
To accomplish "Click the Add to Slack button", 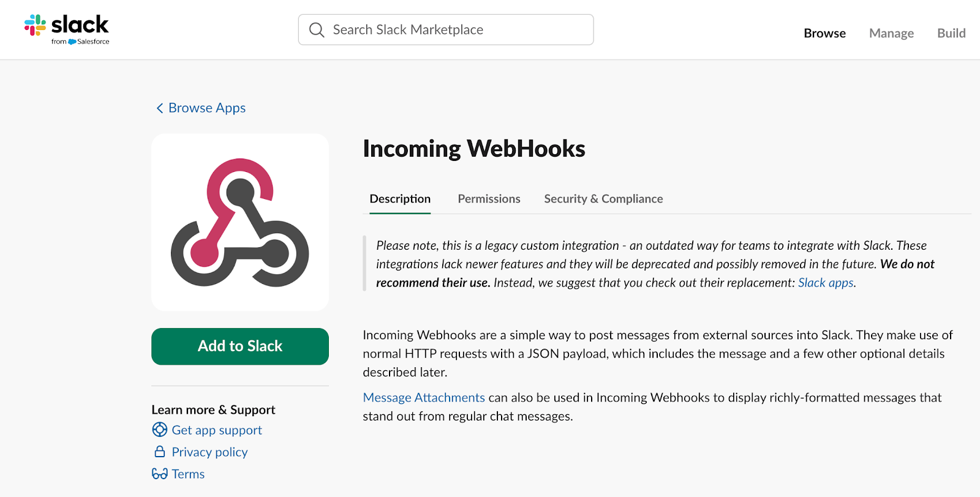I will tap(240, 346).
